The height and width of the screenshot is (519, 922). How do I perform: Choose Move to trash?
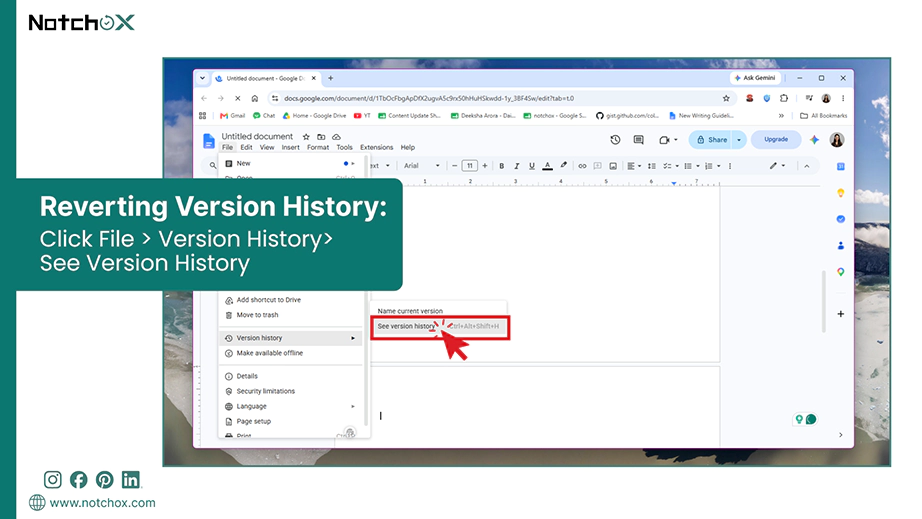point(291,315)
